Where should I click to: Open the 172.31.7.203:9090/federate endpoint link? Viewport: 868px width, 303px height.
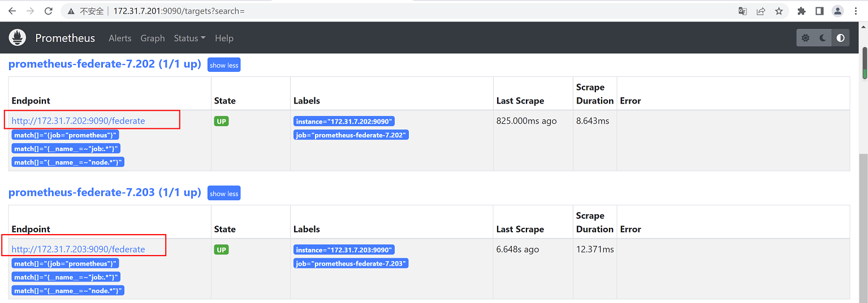[78, 249]
